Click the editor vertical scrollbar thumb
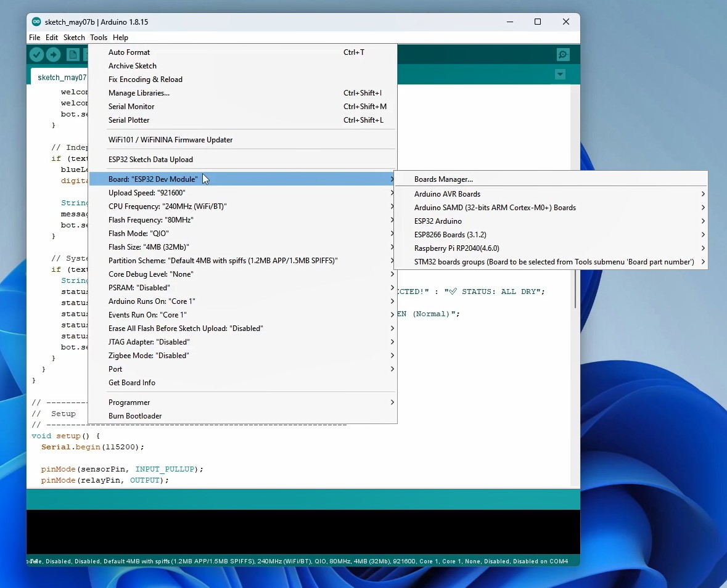The width and height of the screenshot is (727, 588). 575,289
